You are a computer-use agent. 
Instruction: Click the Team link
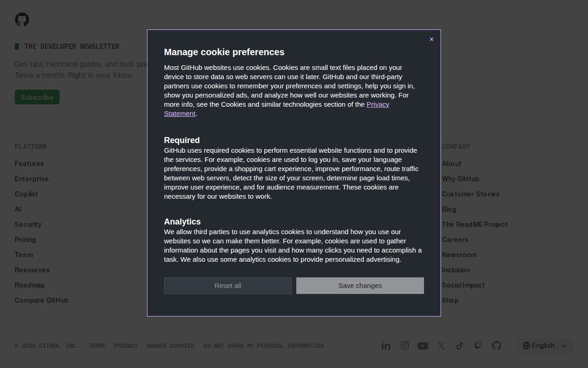tap(24, 255)
